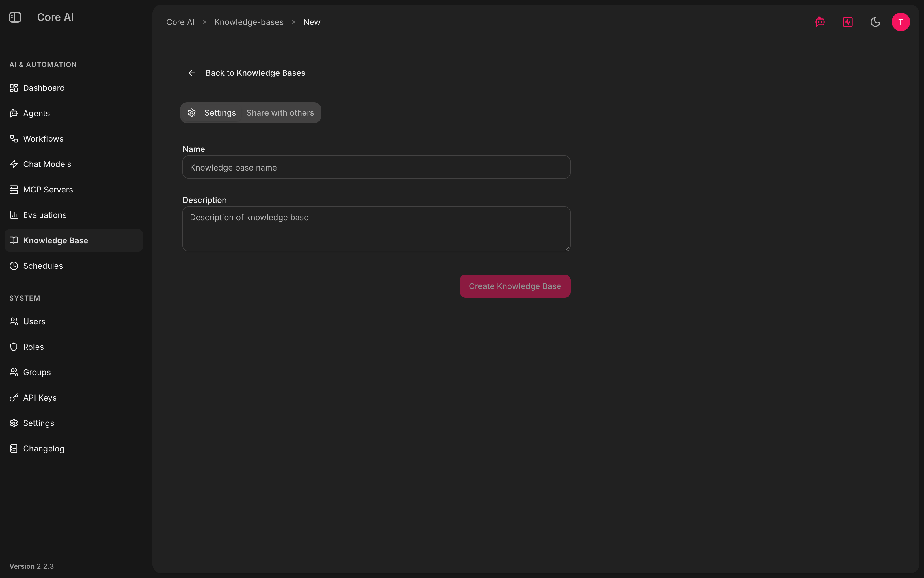Open Settings under System section

point(74,423)
